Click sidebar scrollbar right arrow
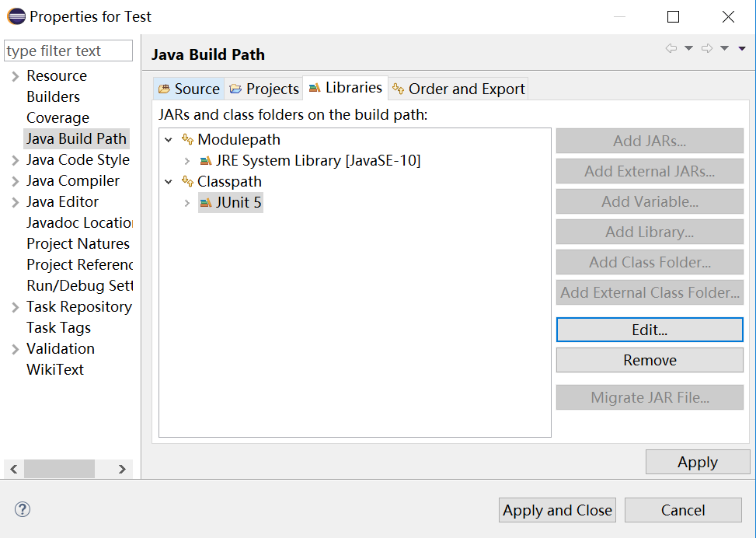Screen dimensions: 756x538 122,469
